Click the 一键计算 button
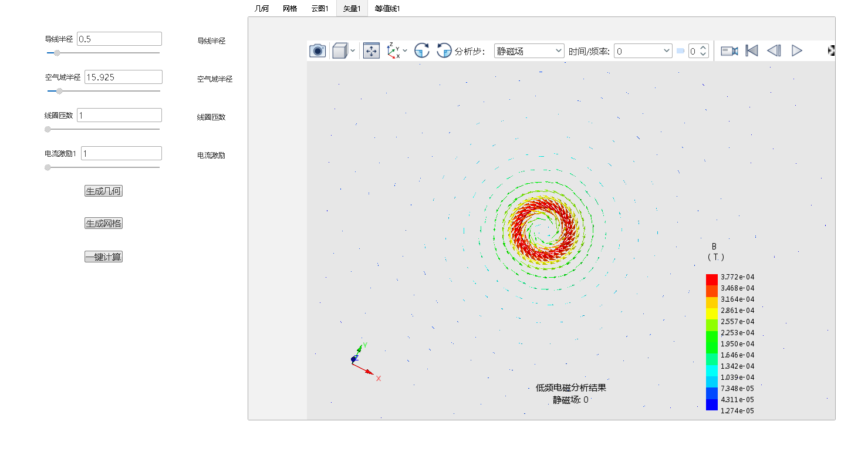Image resolution: width=868 pixels, height=455 pixels. pyautogui.click(x=103, y=257)
